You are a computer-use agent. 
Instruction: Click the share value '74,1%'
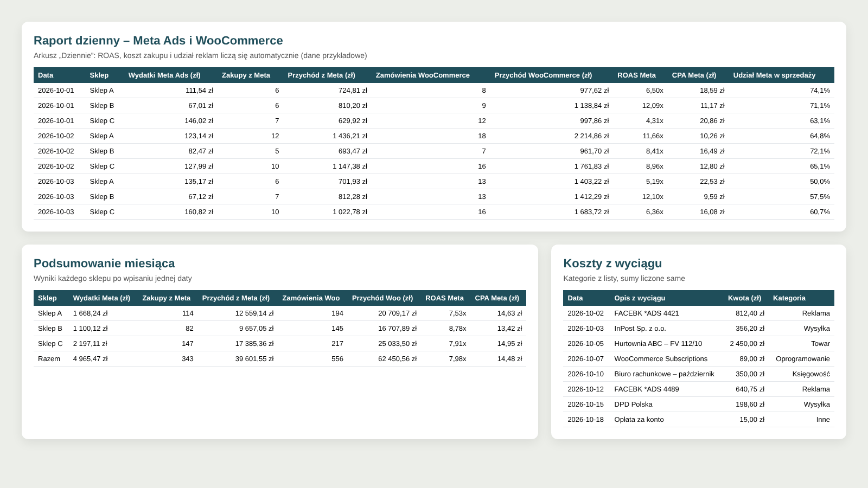(820, 91)
